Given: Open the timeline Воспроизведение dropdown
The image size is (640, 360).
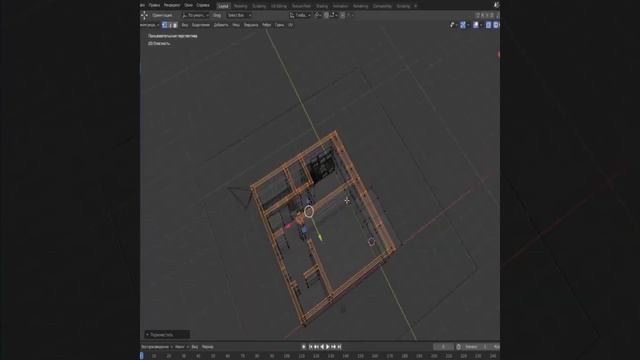Looking at the screenshot, I should tap(156, 347).
